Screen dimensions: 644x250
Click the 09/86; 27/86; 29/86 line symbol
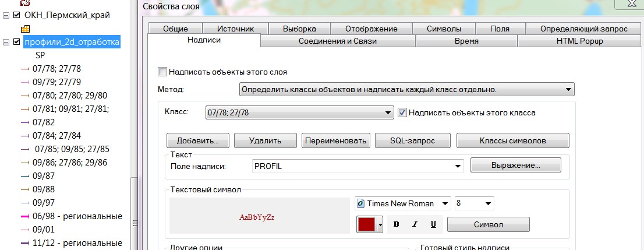(25, 163)
